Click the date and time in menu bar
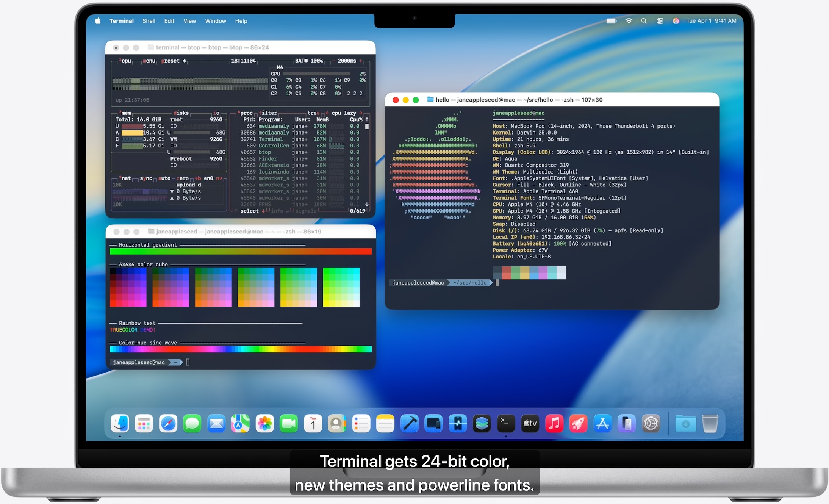 712,21
